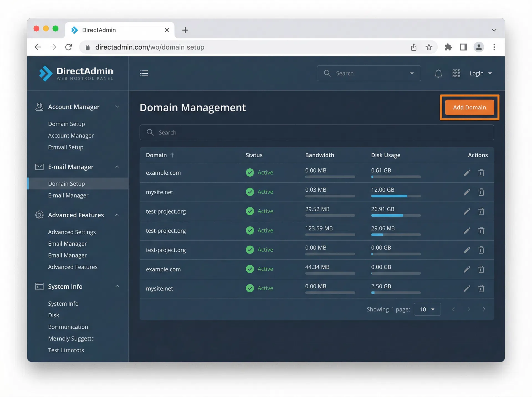Screen dimensions: 532x397
Task: Click the DirectAdmin logo
Action: point(76,73)
